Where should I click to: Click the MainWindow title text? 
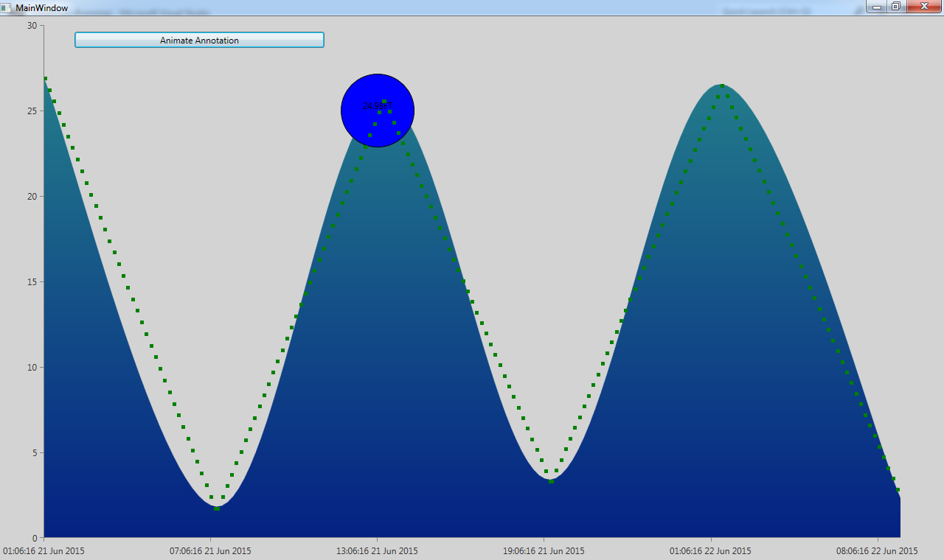click(42, 7)
